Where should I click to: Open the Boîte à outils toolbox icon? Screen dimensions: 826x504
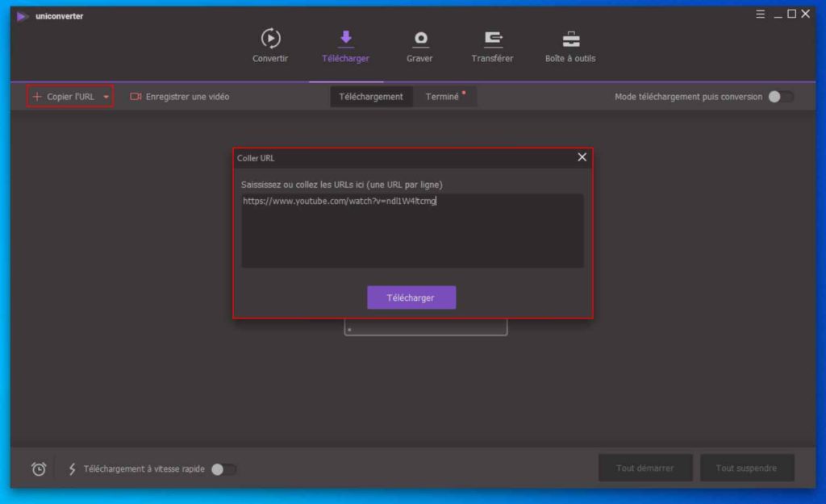tap(570, 39)
